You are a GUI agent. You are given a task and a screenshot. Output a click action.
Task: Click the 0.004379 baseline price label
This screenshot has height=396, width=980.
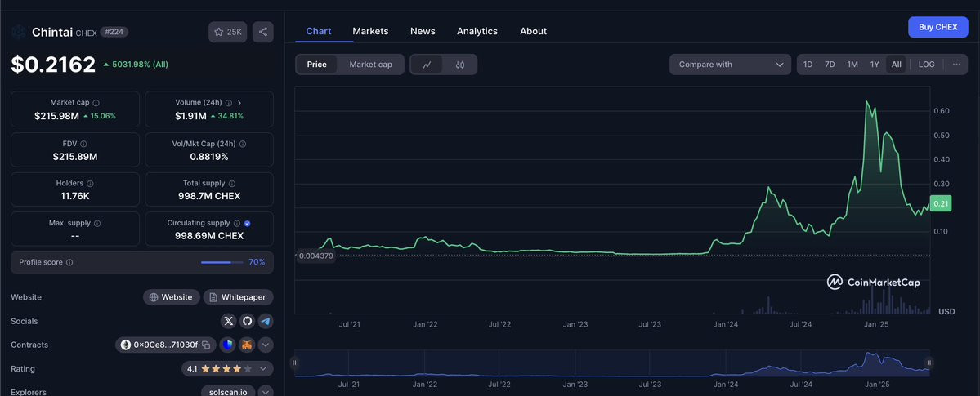point(315,256)
